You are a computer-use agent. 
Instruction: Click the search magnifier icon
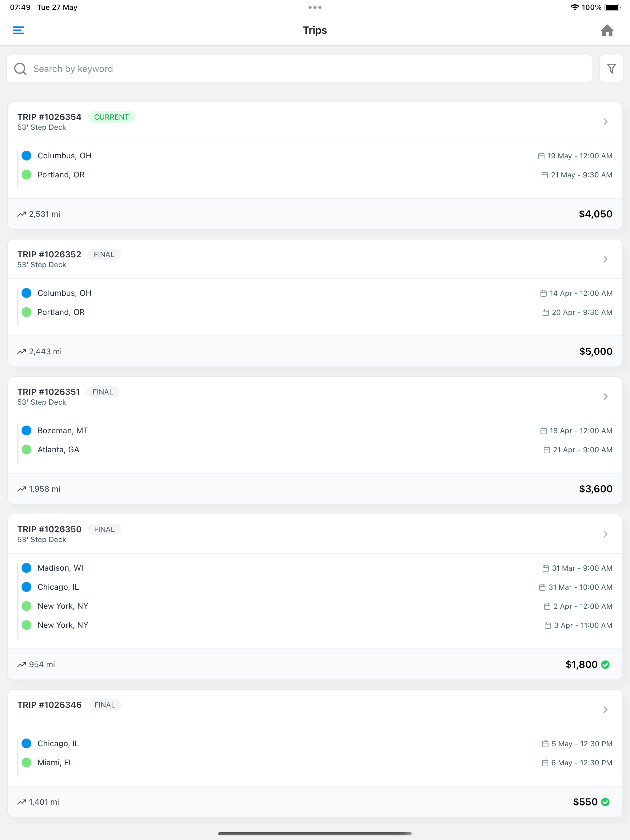click(20, 69)
